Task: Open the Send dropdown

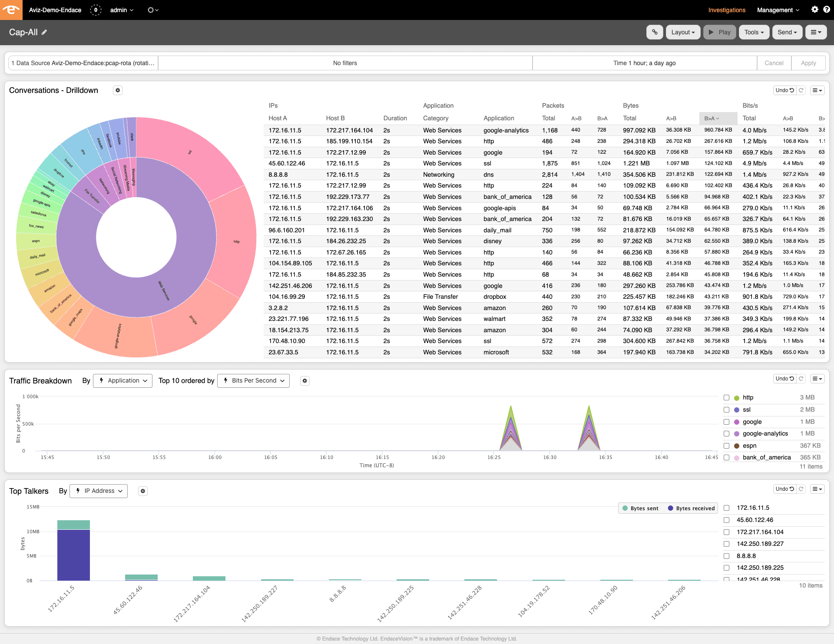Action: pyautogui.click(x=787, y=32)
